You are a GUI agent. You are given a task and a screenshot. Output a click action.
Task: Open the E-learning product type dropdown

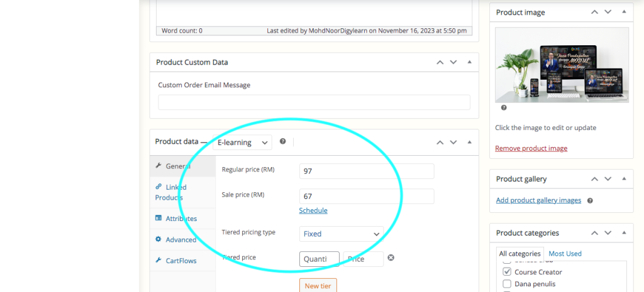pos(243,143)
